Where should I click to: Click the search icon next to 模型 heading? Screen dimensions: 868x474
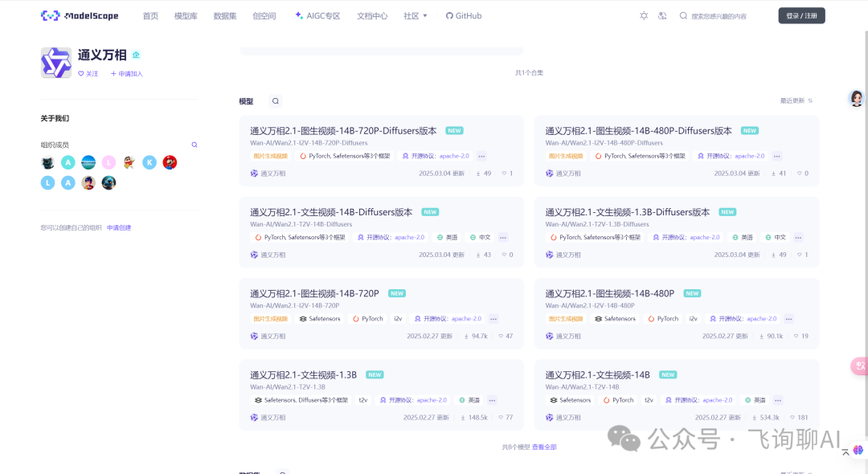[275, 101]
